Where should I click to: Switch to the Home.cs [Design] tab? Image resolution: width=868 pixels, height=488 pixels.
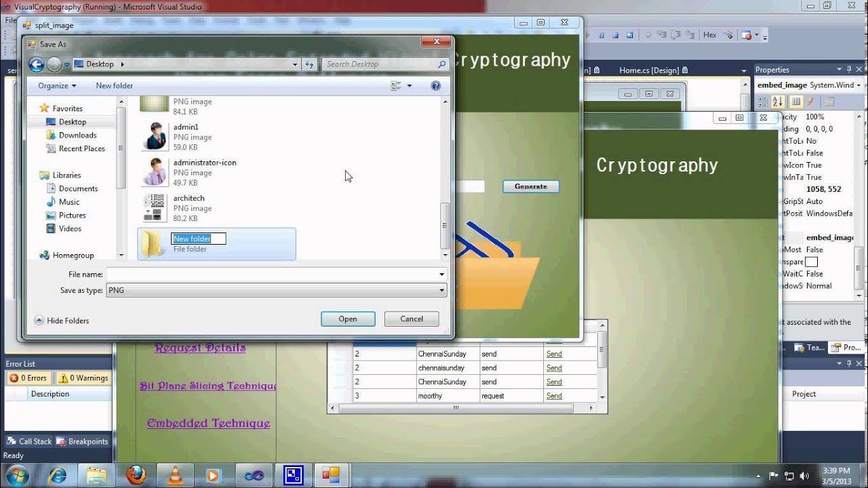(x=654, y=70)
